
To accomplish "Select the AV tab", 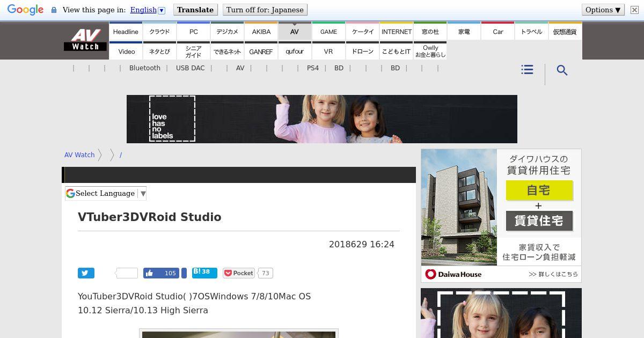I will [x=295, y=31].
